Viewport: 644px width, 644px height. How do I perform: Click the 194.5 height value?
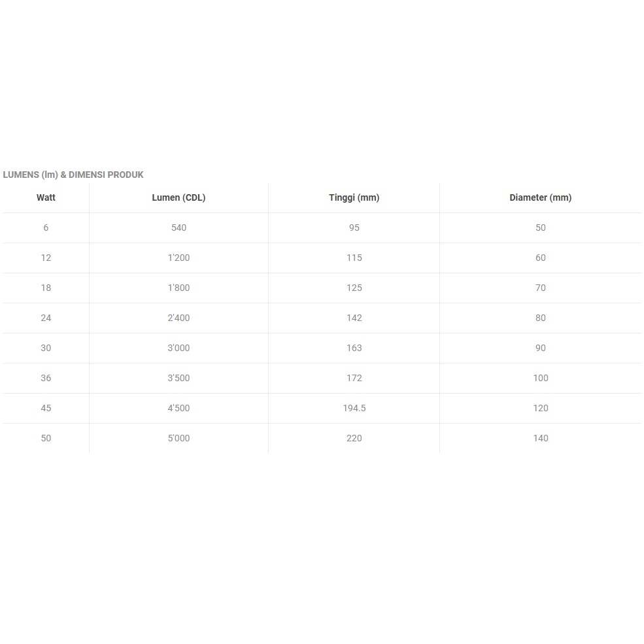(x=354, y=408)
